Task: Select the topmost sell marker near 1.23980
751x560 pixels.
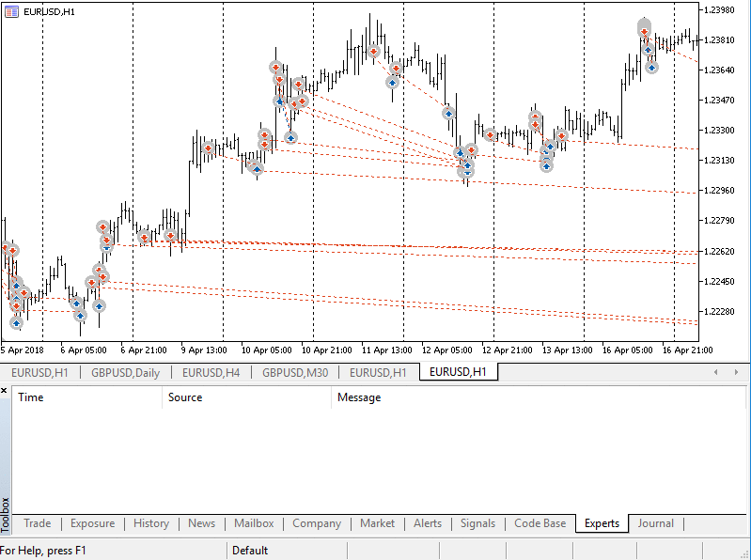Action: coord(644,30)
